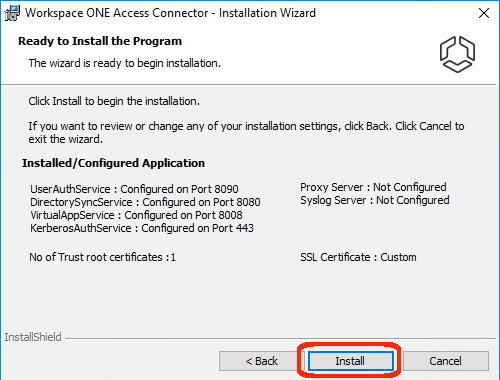Go back with the < Back button
This screenshot has height=380, width=500.
(261, 361)
